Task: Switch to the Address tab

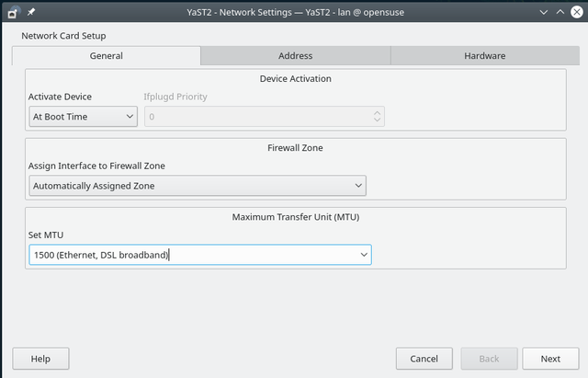Action: pyautogui.click(x=296, y=56)
